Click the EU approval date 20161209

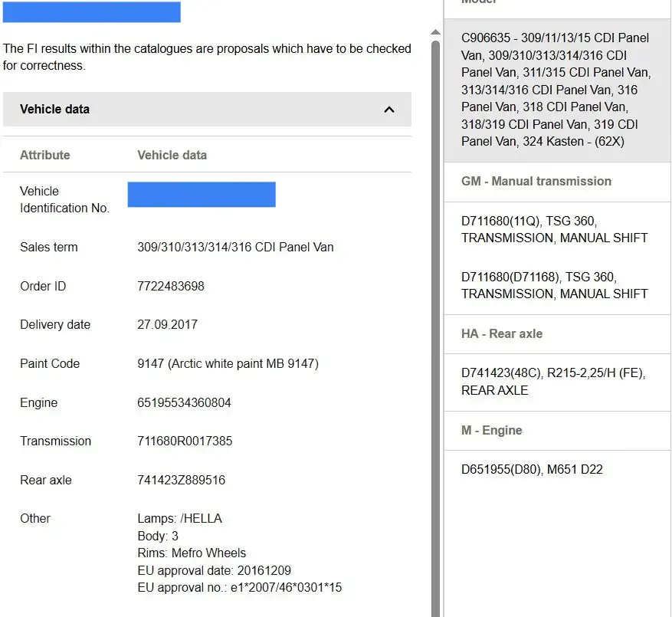click(215, 570)
